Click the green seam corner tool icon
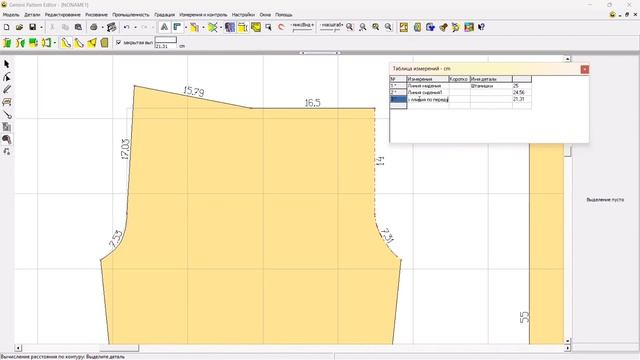Screen dimensions: 640x360 (x=177, y=27)
